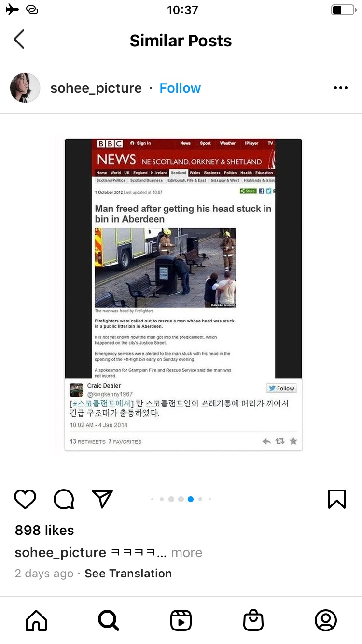362x644 pixels.
Task: Share the post via paper plane icon
Action: (102, 499)
